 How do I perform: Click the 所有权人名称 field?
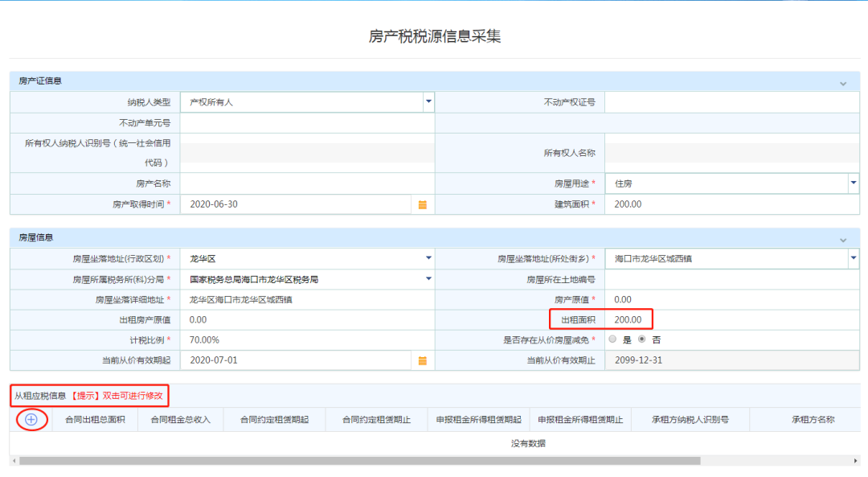[732, 153]
